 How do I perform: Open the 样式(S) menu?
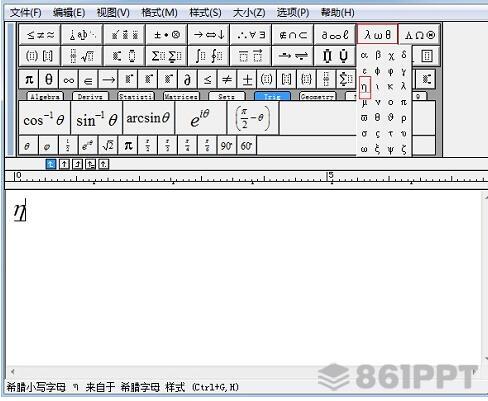click(x=205, y=13)
